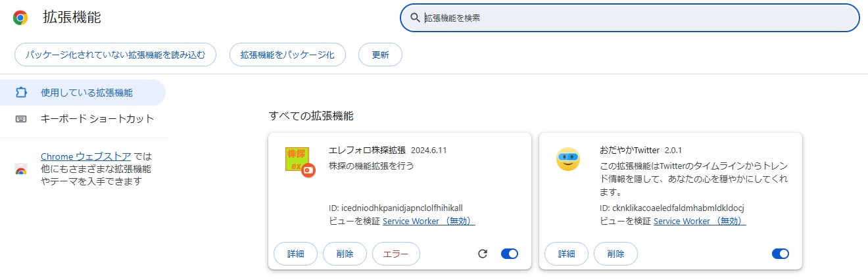Viewport: 868px width, 280px height.
Task: Follow the Chrome ウェブストア link
Action: [x=85, y=156]
